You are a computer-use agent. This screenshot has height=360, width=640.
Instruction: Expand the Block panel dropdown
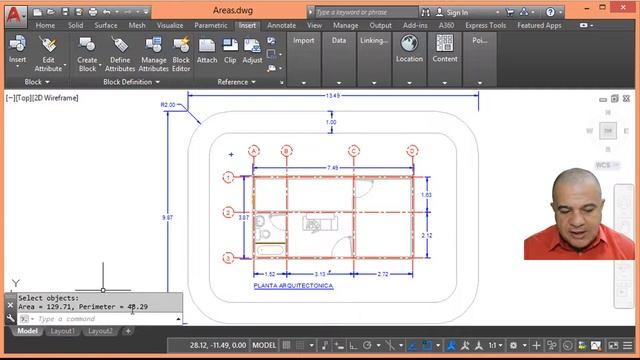point(37,82)
